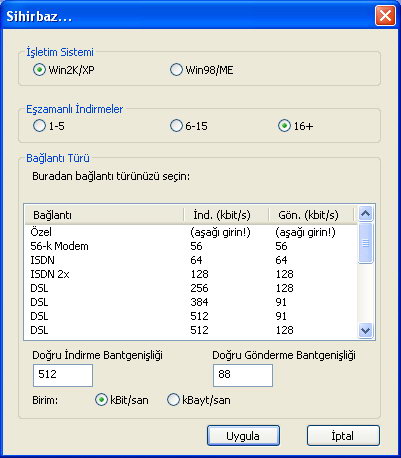Click the connection list scrollbar thumb
This screenshot has height=458, width=401.
pyautogui.click(x=366, y=243)
